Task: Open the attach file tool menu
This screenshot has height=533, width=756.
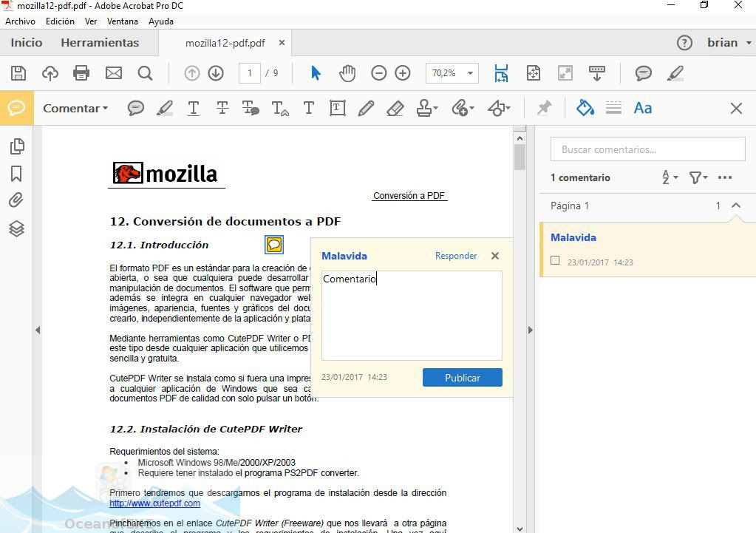Action: point(463,108)
